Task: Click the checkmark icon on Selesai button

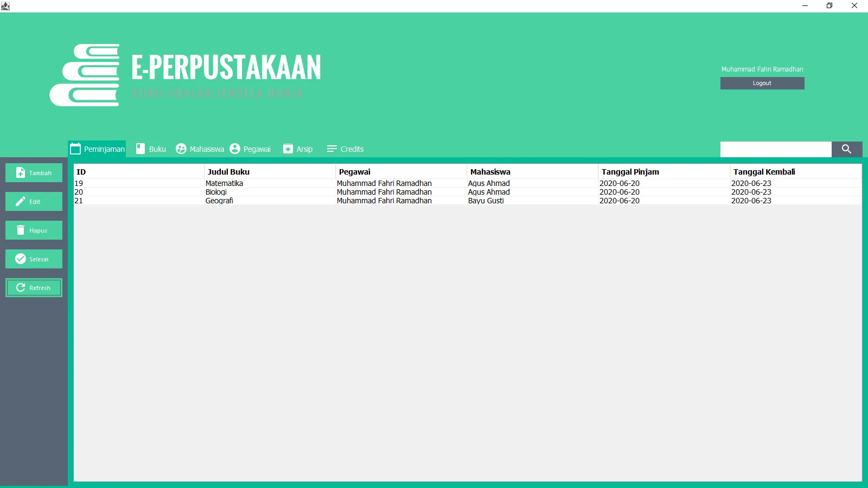Action: [x=20, y=259]
